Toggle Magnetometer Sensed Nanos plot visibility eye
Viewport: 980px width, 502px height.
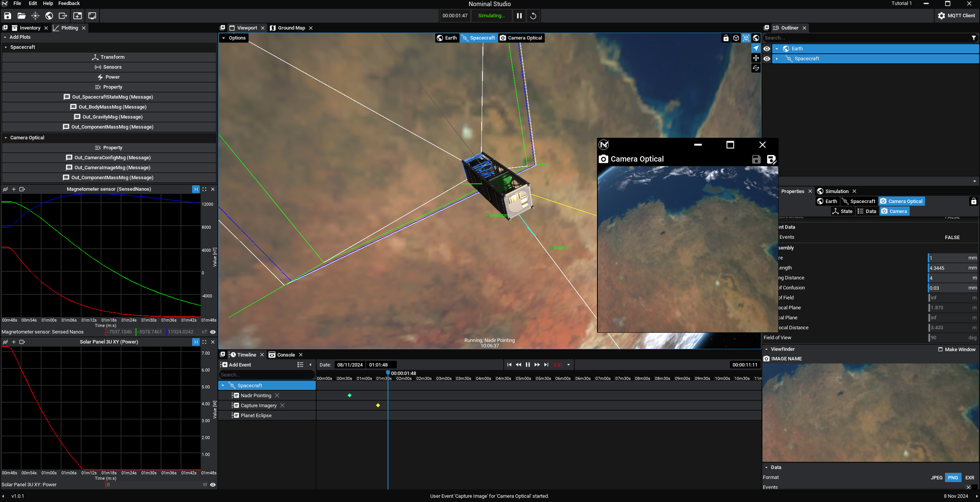(213, 332)
